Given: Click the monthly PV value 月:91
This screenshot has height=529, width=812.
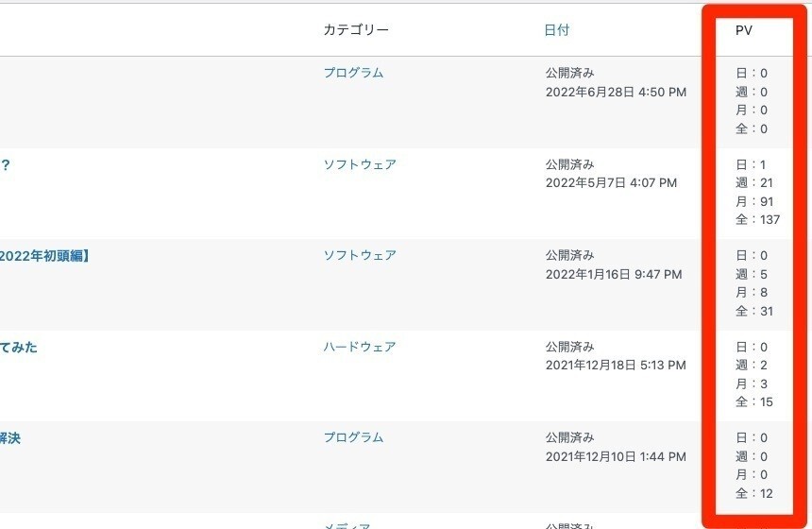Looking at the screenshot, I should 754,201.
